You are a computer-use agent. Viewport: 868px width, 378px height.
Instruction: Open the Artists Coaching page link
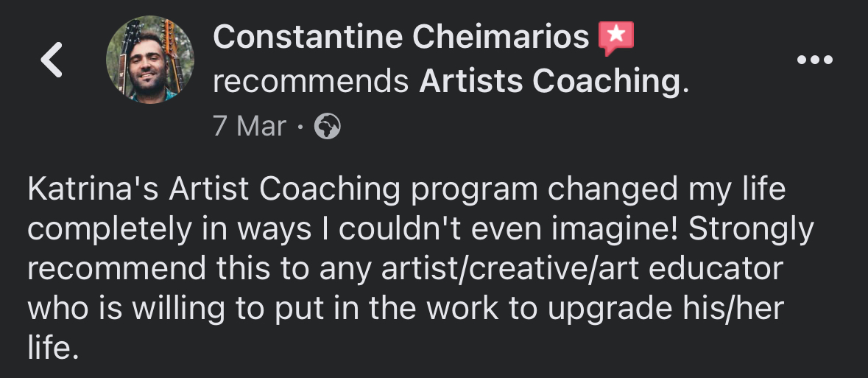coord(549,83)
